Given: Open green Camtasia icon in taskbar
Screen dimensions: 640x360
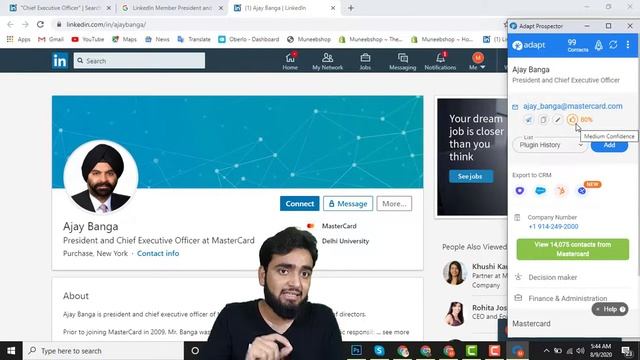Looking at the screenshot, I should [471, 351].
